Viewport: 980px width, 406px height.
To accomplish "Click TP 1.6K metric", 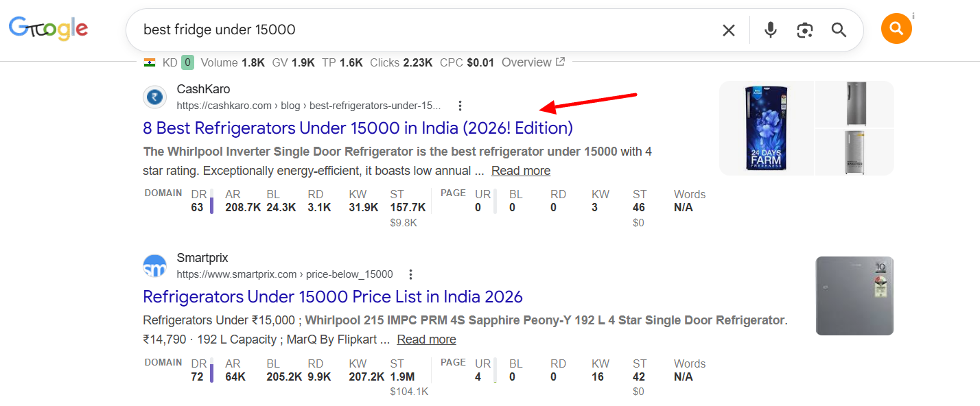I will click(x=342, y=62).
